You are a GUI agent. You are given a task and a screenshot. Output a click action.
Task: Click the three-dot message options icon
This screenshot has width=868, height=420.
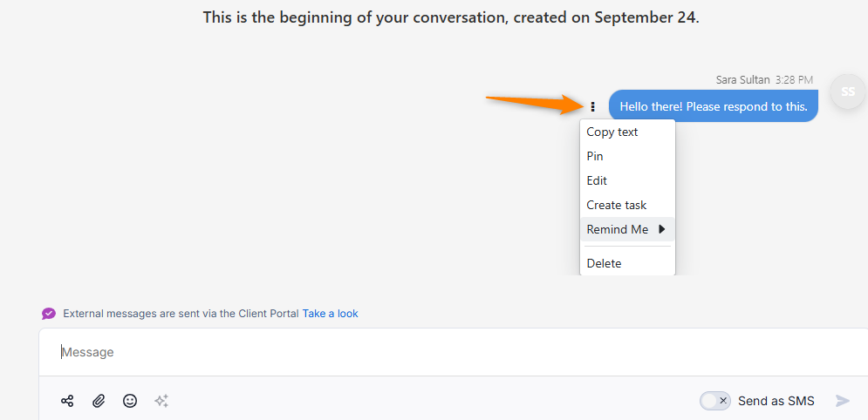[592, 107]
